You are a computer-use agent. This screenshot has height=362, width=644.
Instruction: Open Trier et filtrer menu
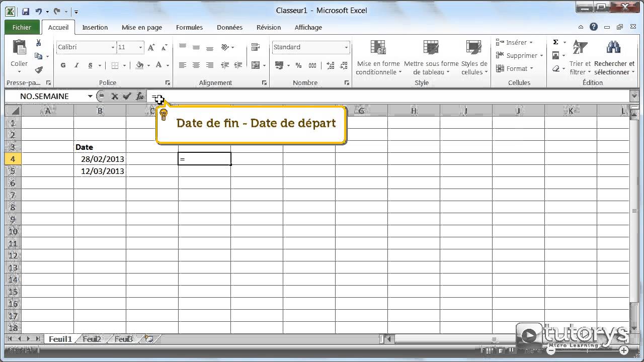pos(580,57)
